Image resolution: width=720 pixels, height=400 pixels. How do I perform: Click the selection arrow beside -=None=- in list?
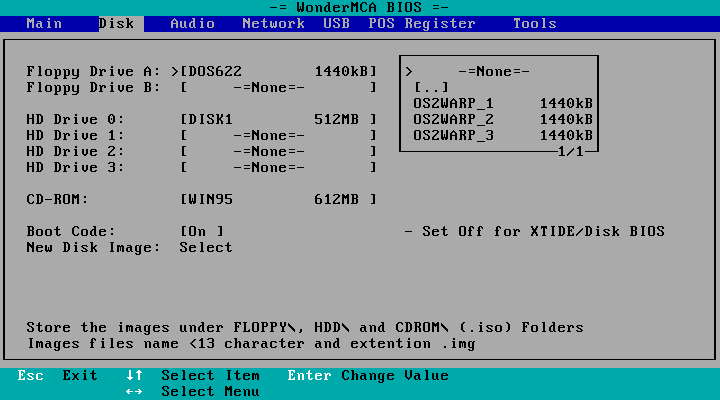click(x=409, y=72)
